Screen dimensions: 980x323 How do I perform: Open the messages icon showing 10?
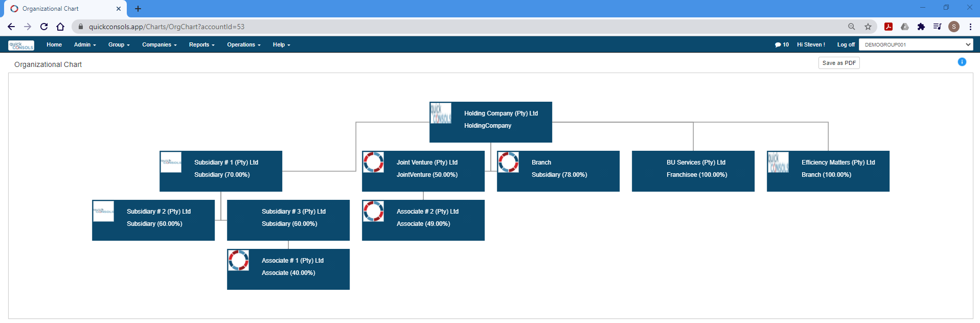782,45
